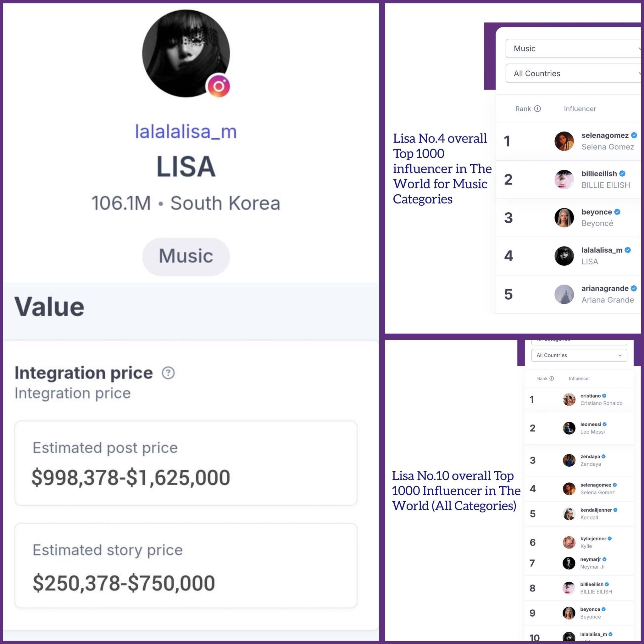The height and width of the screenshot is (644, 644).
Task: Open the Music category dropdown
Action: 573,48
